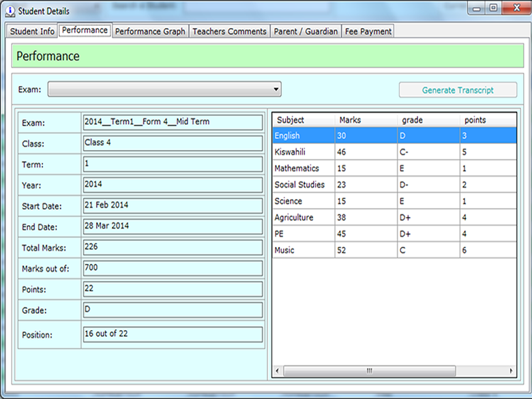
Task: Click the Start Date field
Action: 172,205
